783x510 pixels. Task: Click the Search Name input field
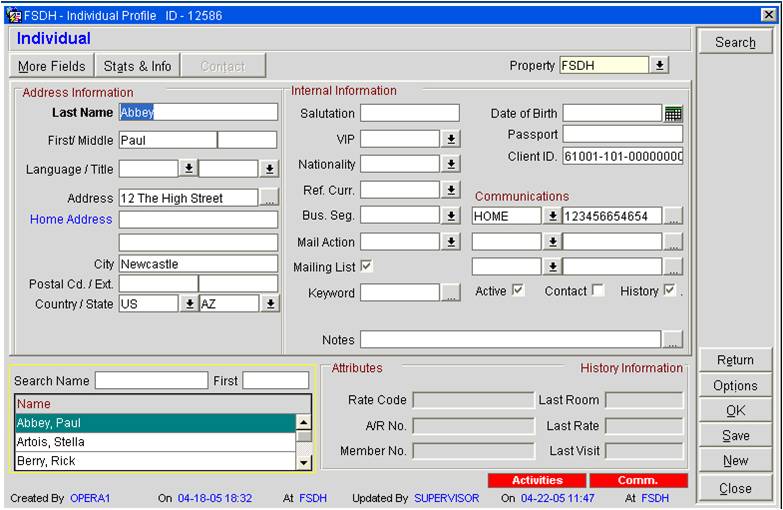click(x=151, y=380)
